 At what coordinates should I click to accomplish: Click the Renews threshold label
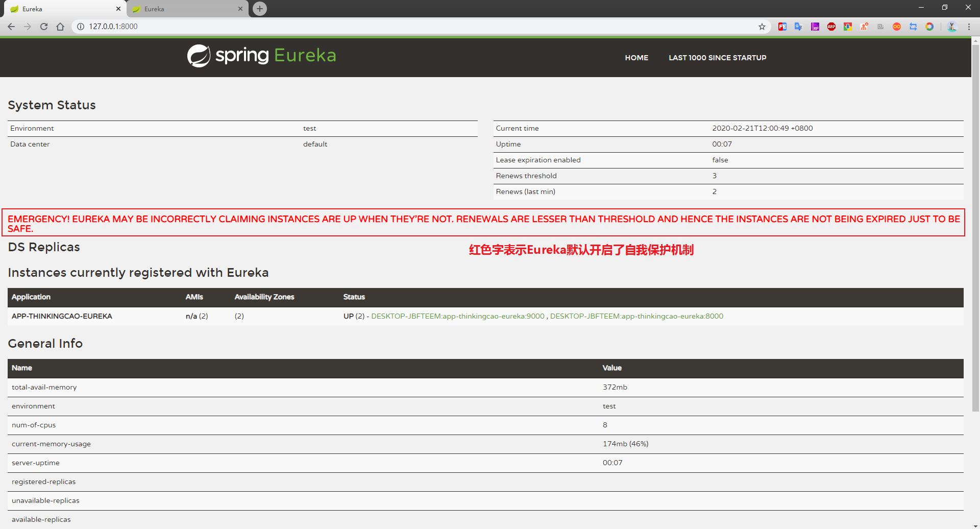click(526, 176)
